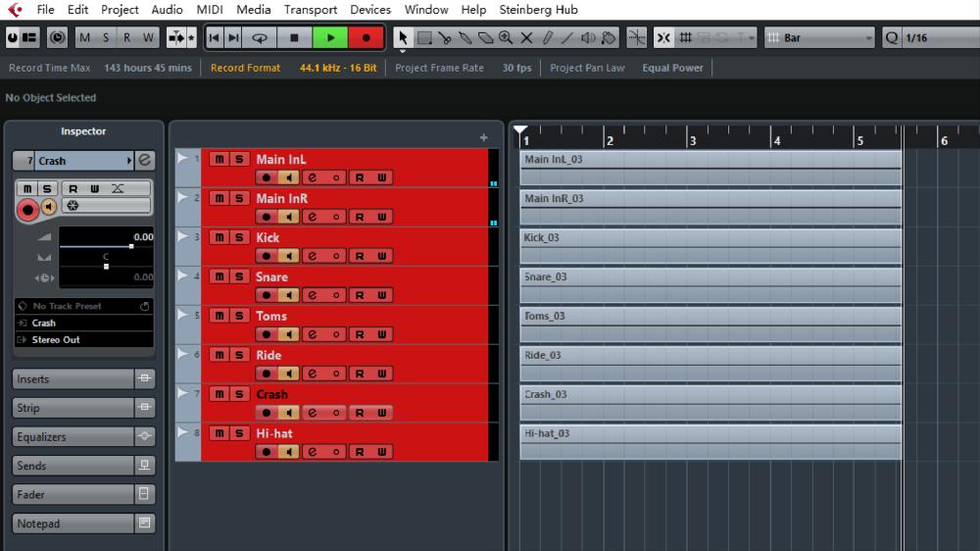
Task: Solo the Hi-hat track
Action: 238,433
